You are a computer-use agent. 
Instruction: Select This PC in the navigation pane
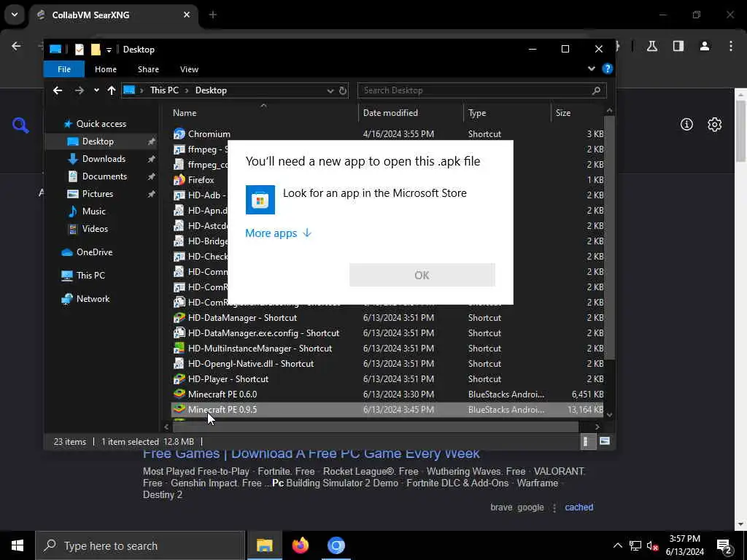[x=90, y=275]
